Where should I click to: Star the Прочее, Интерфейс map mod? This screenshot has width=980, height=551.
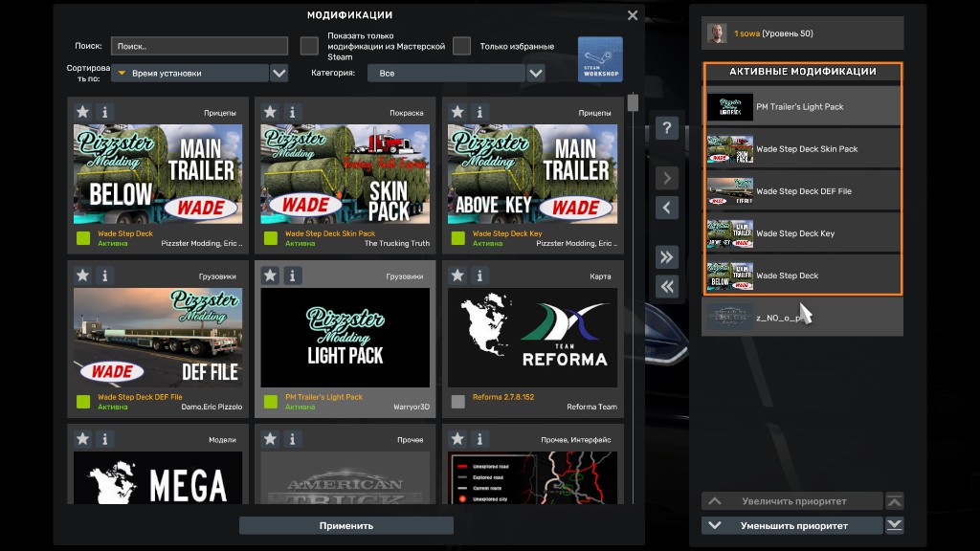coord(457,439)
